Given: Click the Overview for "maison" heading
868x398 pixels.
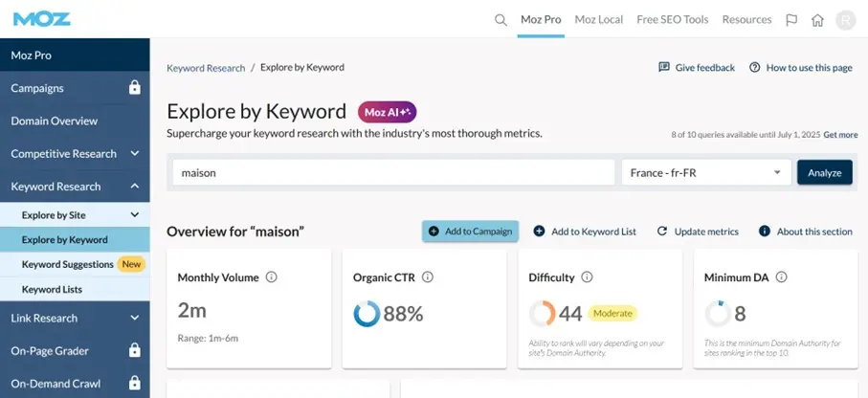Looking at the screenshot, I should (x=235, y=232).
